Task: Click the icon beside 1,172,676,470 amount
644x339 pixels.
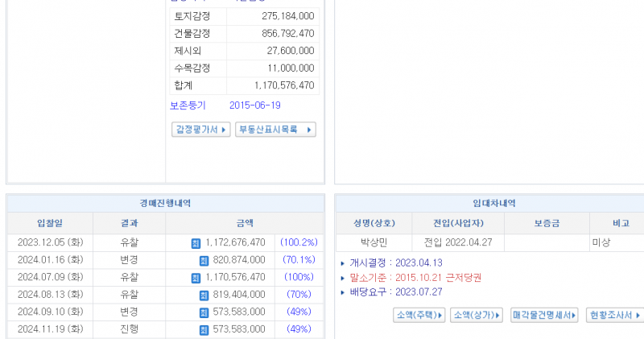Action: (x=195, y=242)
